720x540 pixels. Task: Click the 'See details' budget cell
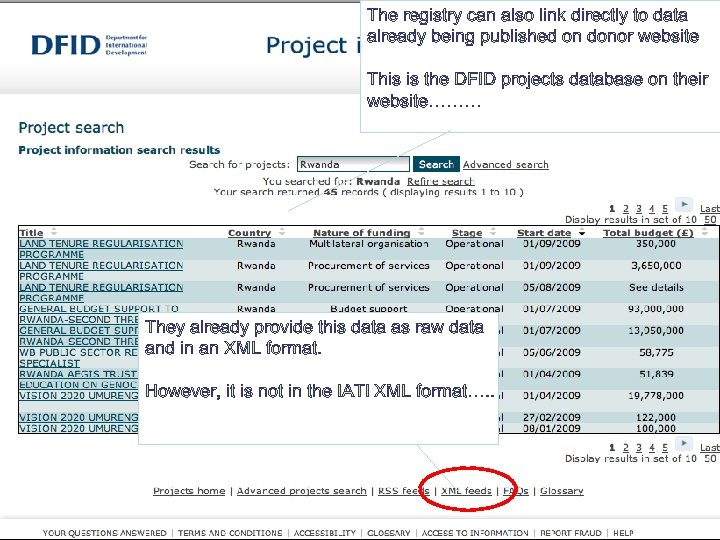pyautogui.click(x=656, y=287)
